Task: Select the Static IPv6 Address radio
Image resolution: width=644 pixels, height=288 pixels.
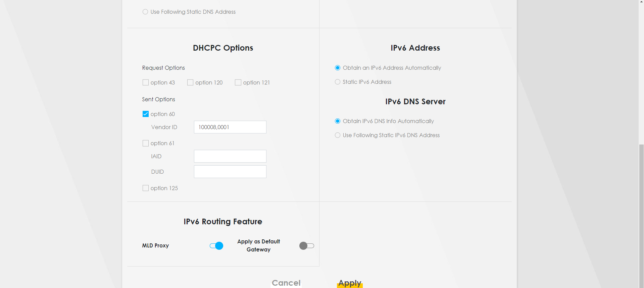Action: point(338,82)
